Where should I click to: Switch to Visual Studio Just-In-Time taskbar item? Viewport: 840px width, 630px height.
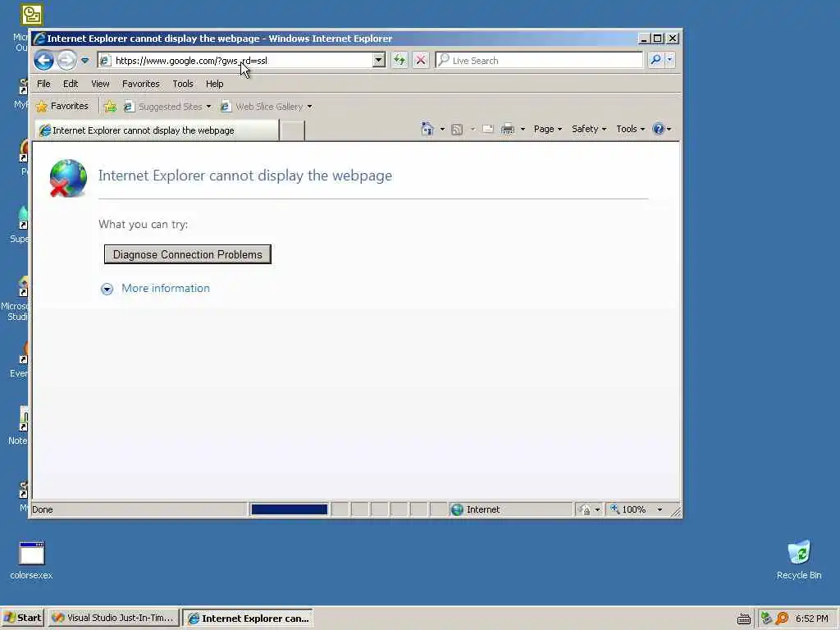[113, 619]
